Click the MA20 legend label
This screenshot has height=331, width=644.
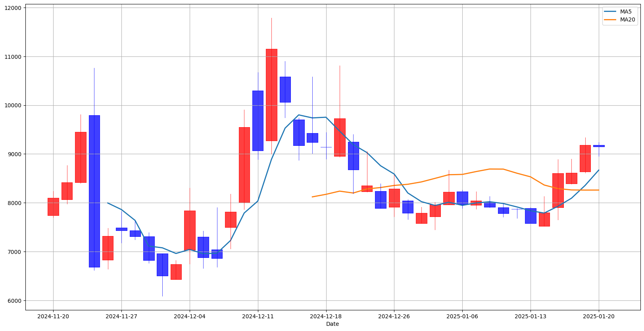pyautogui.click(x=627, y=19)
